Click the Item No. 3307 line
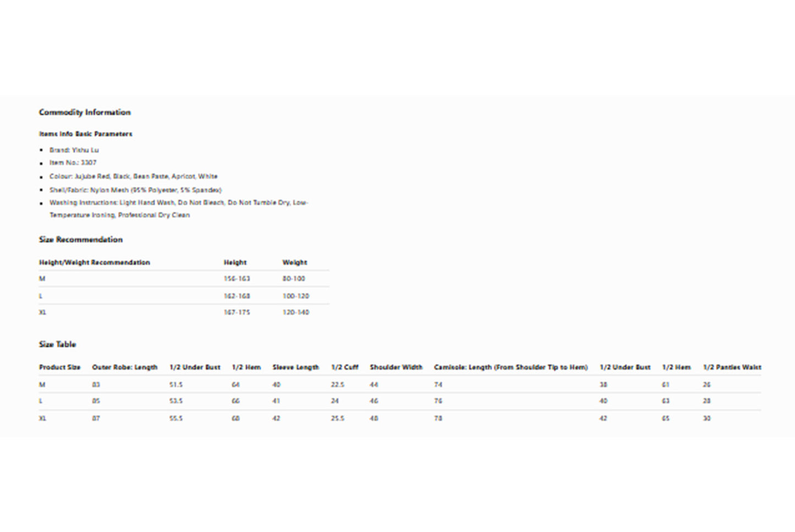This screenshot has height=532, width=795. click(73, 163)
